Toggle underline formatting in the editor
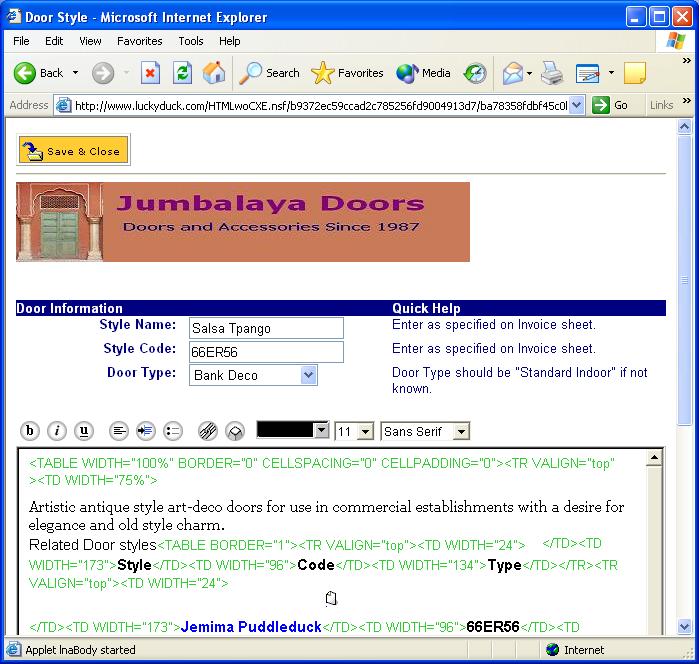This screenshot has width=699, height=664. click(84, 431)
